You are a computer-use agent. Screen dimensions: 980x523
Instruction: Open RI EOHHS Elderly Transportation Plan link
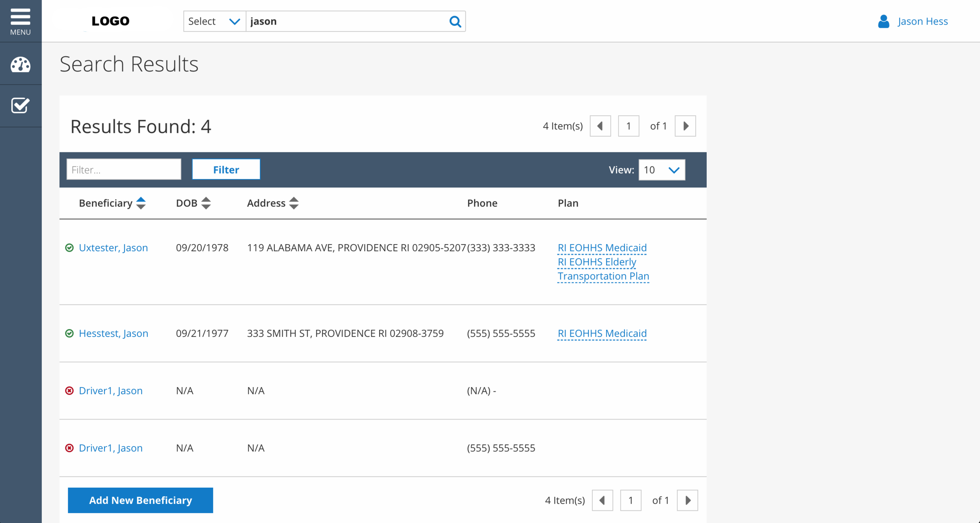(x=603, y=269)
